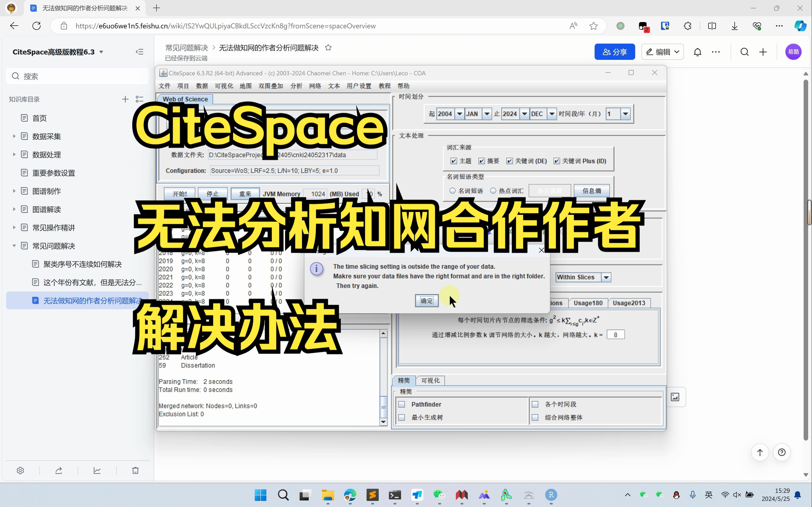
Task: Open the end year 2024 dropdown
Action: 524,114
